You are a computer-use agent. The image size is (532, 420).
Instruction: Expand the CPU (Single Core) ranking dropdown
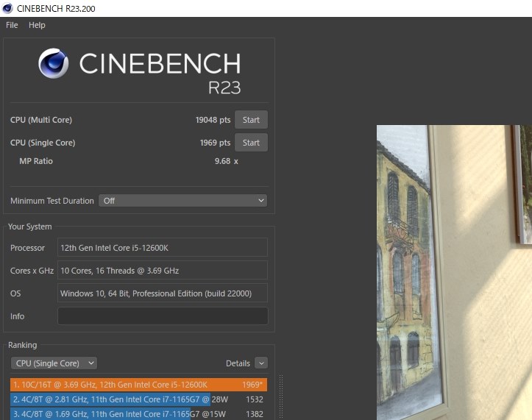tap(54, 363)
